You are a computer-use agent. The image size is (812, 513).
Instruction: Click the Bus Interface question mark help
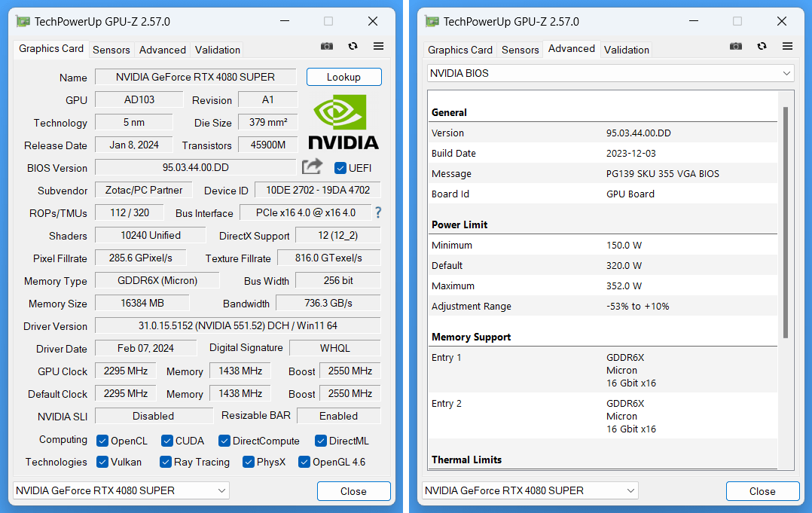(378, 212)
